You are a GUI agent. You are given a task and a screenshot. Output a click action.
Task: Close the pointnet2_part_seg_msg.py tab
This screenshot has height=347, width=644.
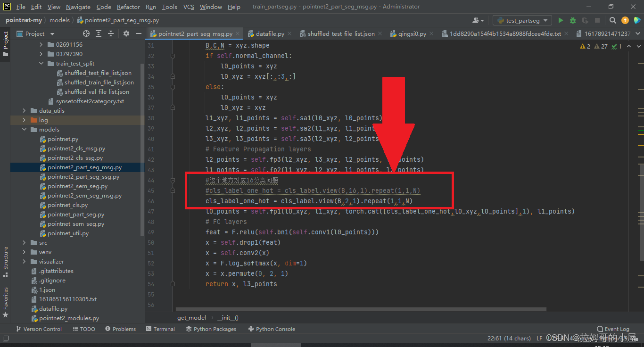pyautogui.click(x=238, y=34)
